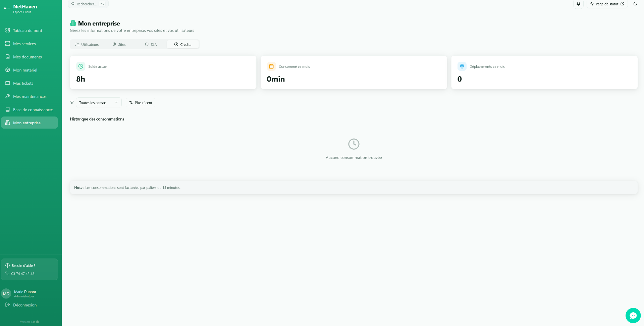Image resolution: width=644 pixels, height=326 pixels.
Task: Select the Crédits tab
Action: 183,44
